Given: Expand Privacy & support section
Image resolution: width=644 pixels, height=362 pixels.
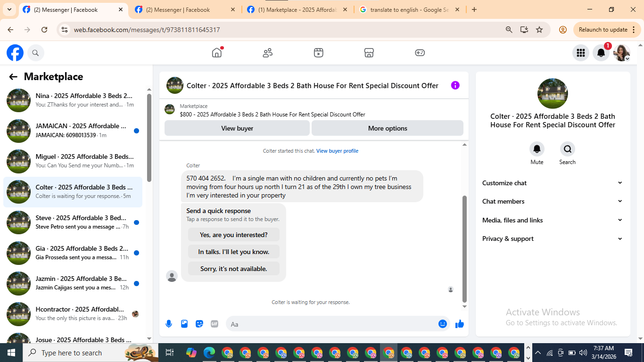Looking at the screenshot, I should pos(553,239).
